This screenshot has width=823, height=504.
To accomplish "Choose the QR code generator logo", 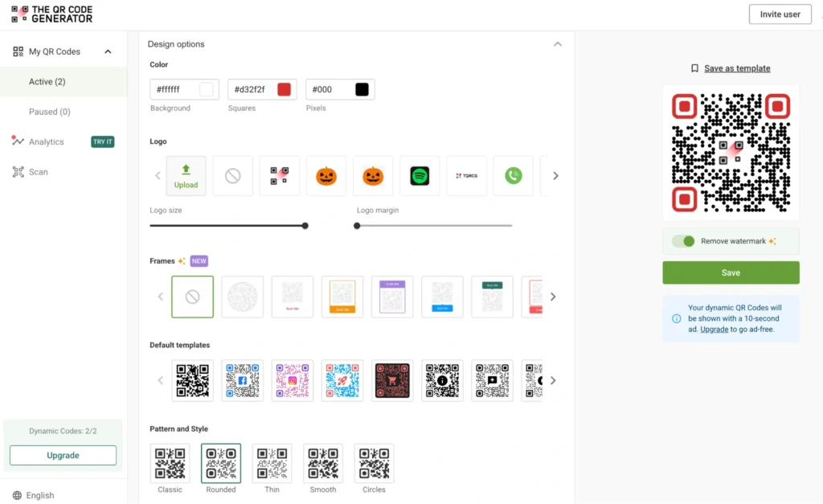I will (x=279, y=176).
